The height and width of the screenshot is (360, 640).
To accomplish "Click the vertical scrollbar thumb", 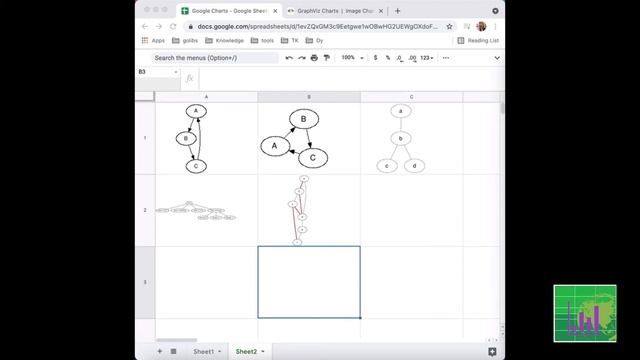I will [502, 108].
